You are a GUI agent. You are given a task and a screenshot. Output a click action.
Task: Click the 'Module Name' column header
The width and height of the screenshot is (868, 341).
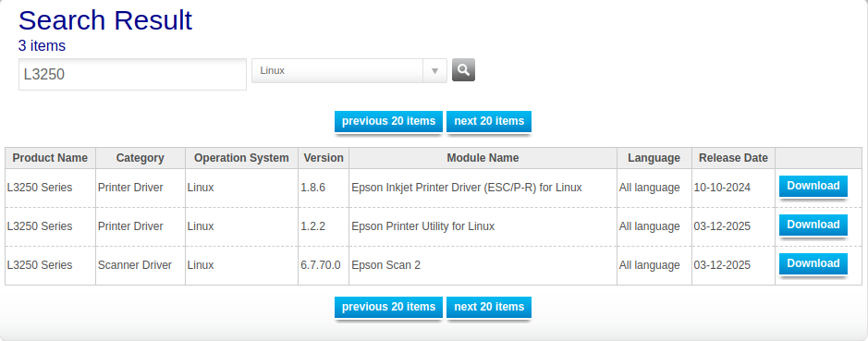click(x=483, y=158)
